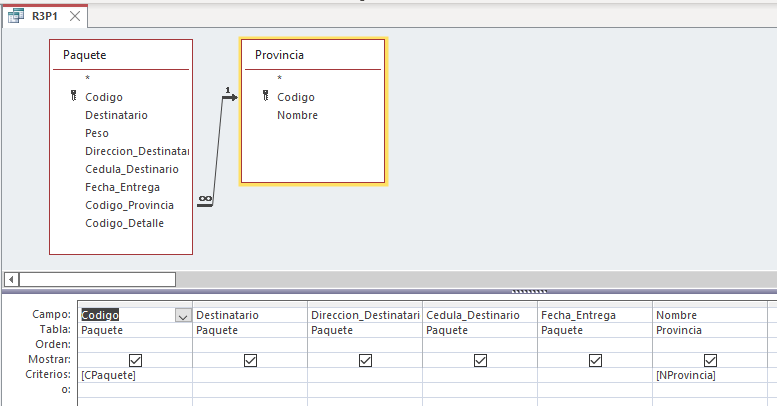The image size is (777, 406).
Task: Uncheck Mostrar for the Fecha_Entrega column
Action: tap(595, 360)
